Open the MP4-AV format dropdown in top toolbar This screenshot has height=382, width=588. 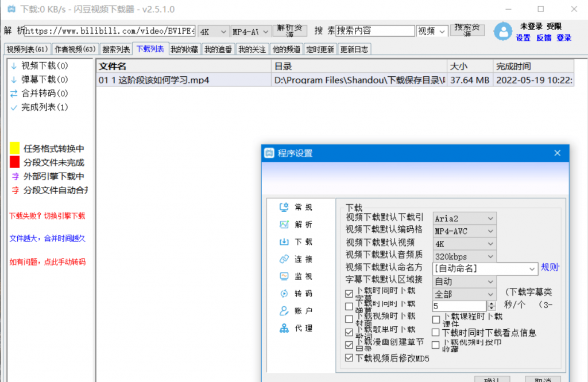coord(250,32)
